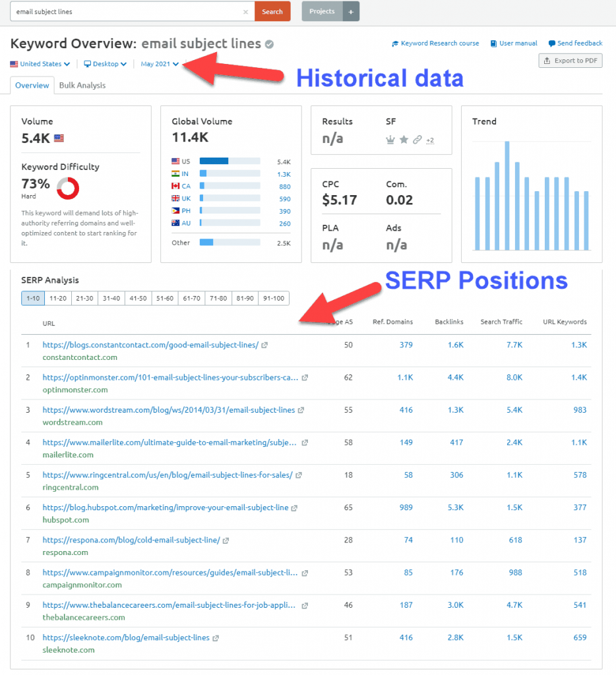Select the 71-80 SERP positions range
This screenshot has width=616, height=675.
point(218,299)
